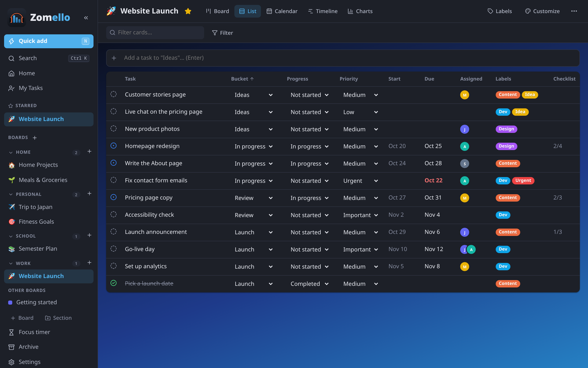Toggle completion for Fix contact form emails
The height and width of the screenshot is (368, 588).
(x=114, y=180)
